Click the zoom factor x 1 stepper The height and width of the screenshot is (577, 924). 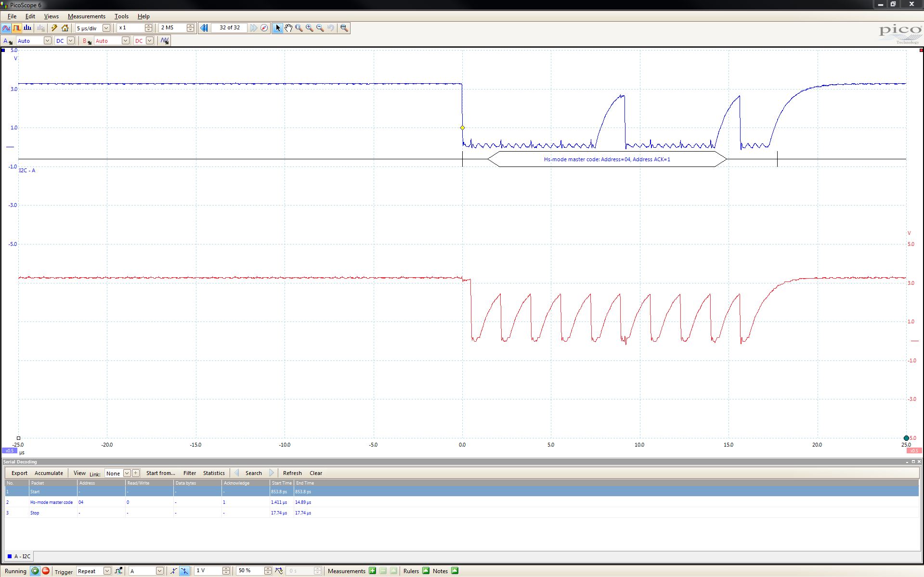pyautogui.click(x=149, y=28)
